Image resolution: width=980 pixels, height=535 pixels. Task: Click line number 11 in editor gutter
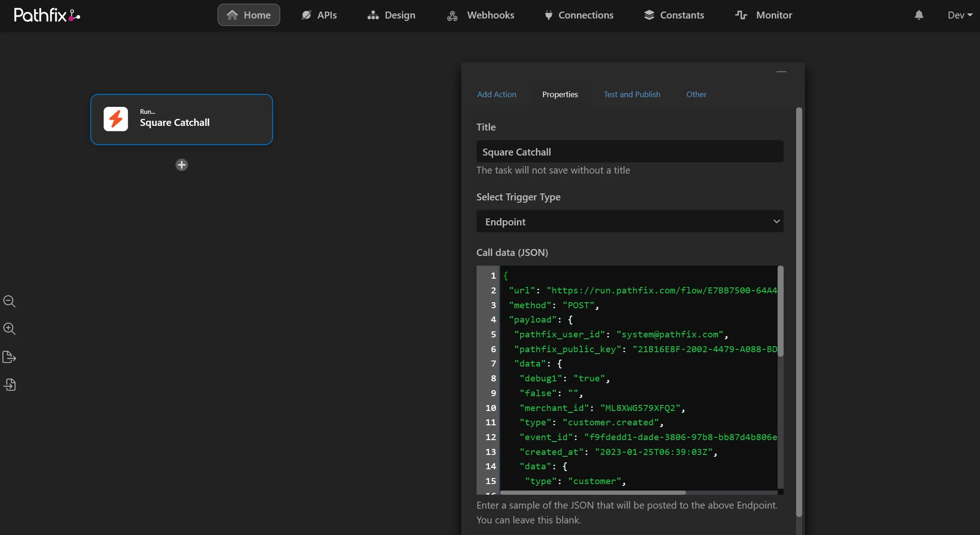490,422
